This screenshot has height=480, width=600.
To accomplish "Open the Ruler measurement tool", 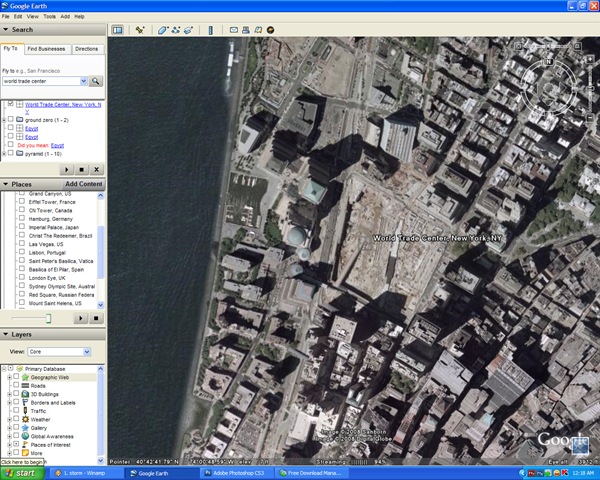I will tap(210, 30).
